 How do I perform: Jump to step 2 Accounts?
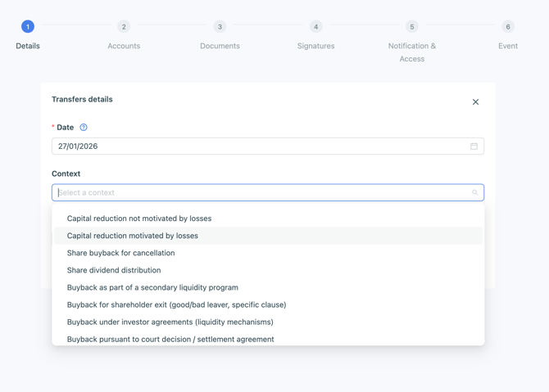[124, 27]
